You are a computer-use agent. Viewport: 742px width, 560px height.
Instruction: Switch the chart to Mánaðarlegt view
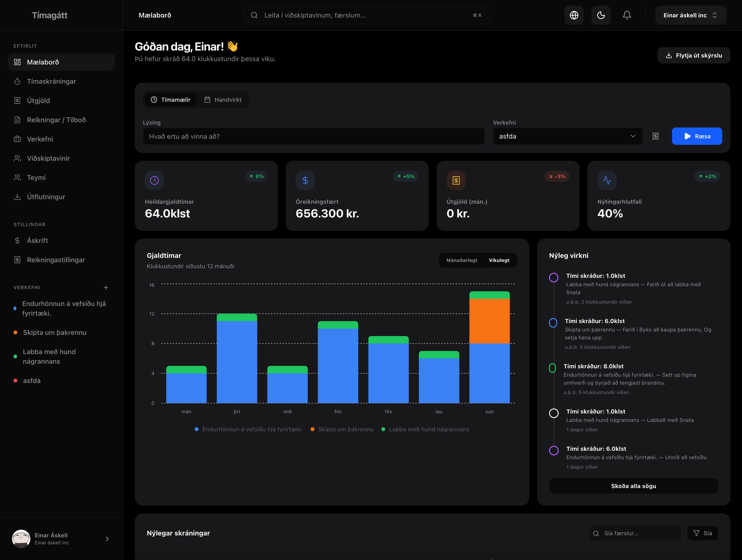click(461, 260)
